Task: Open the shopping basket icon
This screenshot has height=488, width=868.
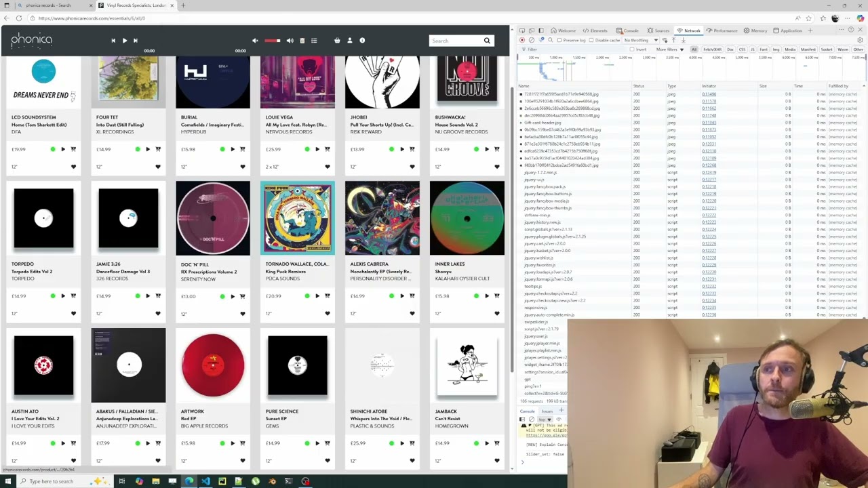Action: 337,41
